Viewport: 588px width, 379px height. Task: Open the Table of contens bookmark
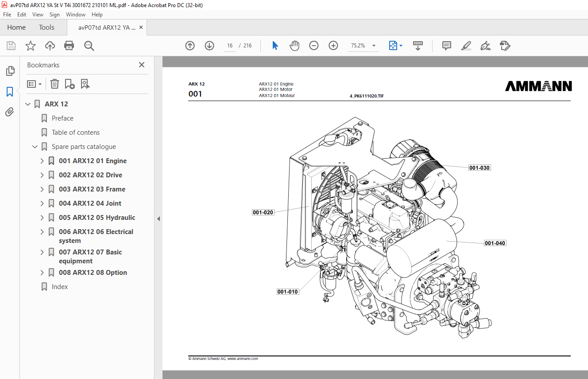pyautogui.click(x=76, y=133)
